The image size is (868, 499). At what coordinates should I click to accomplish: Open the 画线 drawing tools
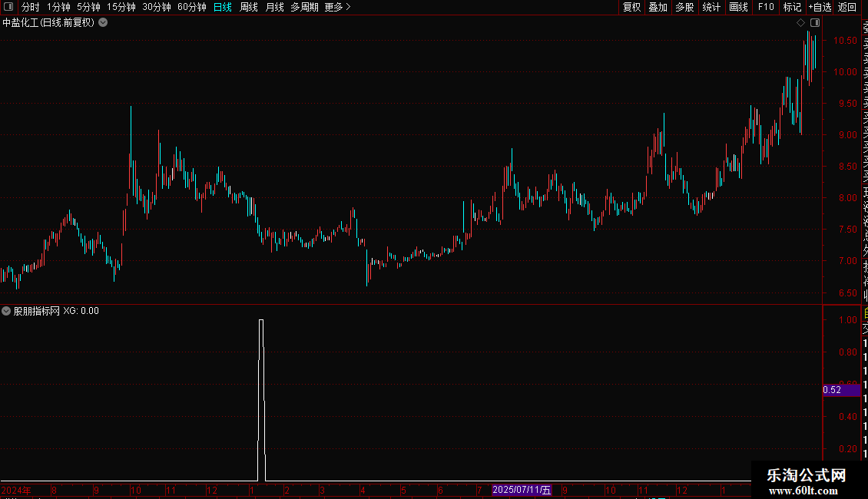[x=738, y=7]
